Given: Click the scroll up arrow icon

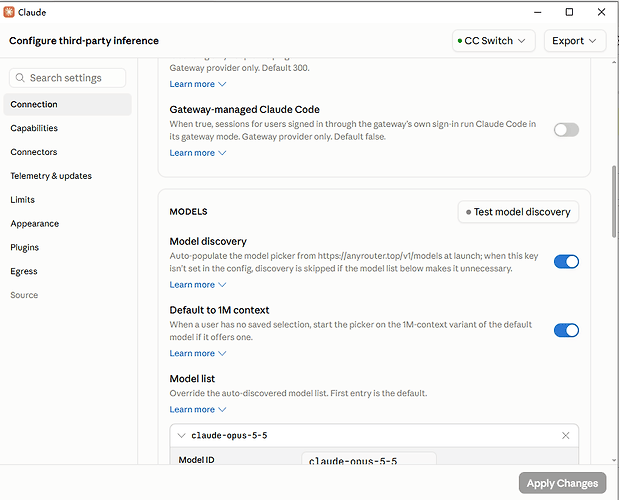Looking at the screenshot, I should (x=614, y=62).
